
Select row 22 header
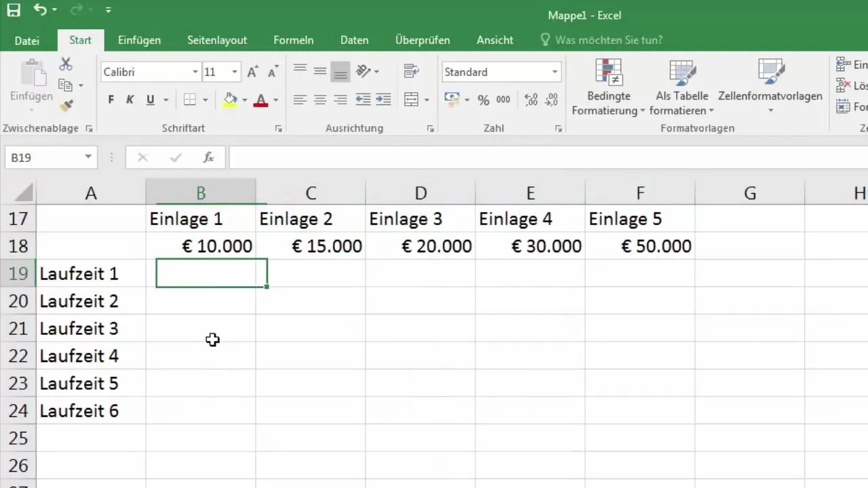pos(18,356)
